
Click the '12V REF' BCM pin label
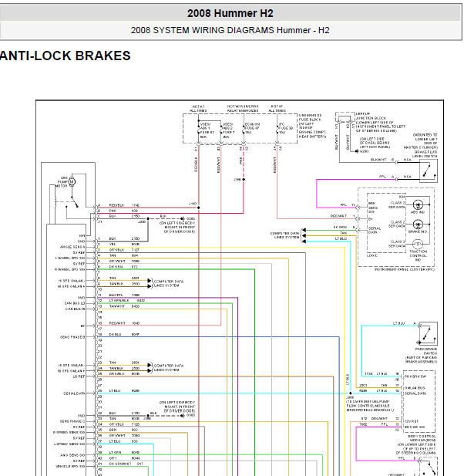coord(412,421)
